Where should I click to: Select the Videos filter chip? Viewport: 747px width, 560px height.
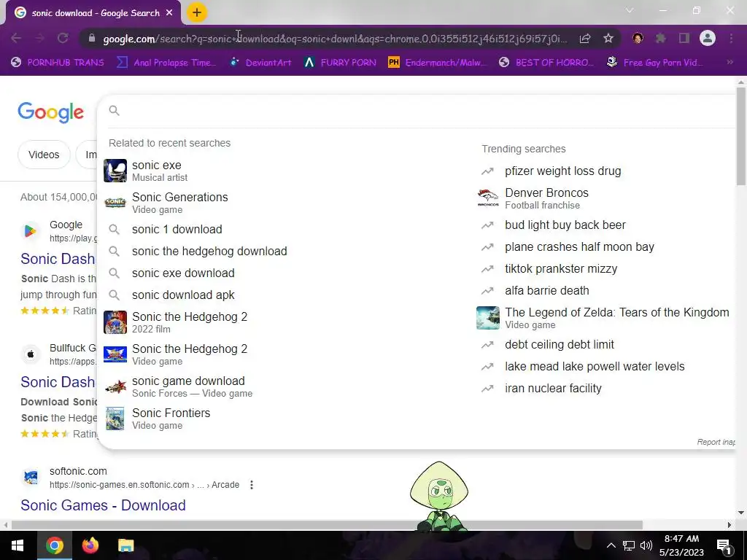pos(44,155)
